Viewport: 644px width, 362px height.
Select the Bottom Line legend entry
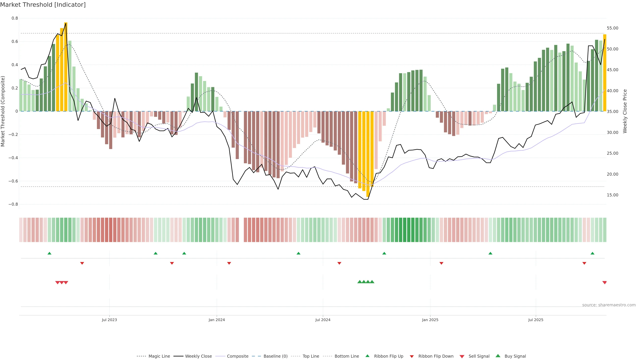[346, 356]
